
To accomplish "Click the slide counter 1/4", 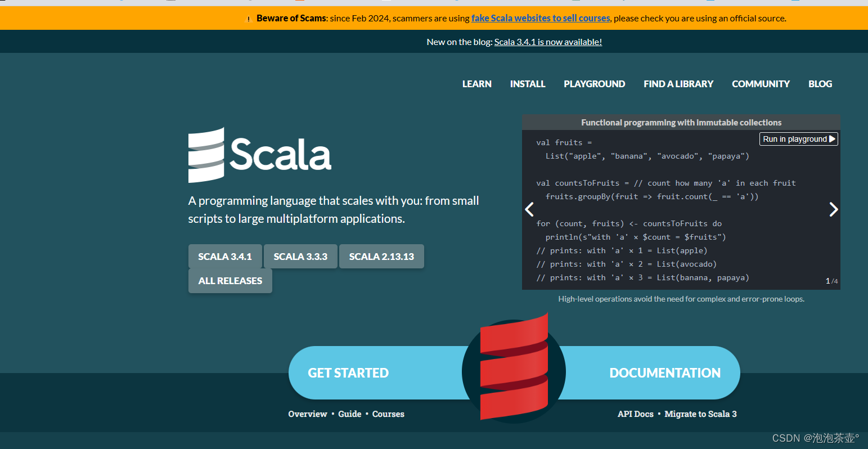I will pyautogui.click(x=831, y=281).
